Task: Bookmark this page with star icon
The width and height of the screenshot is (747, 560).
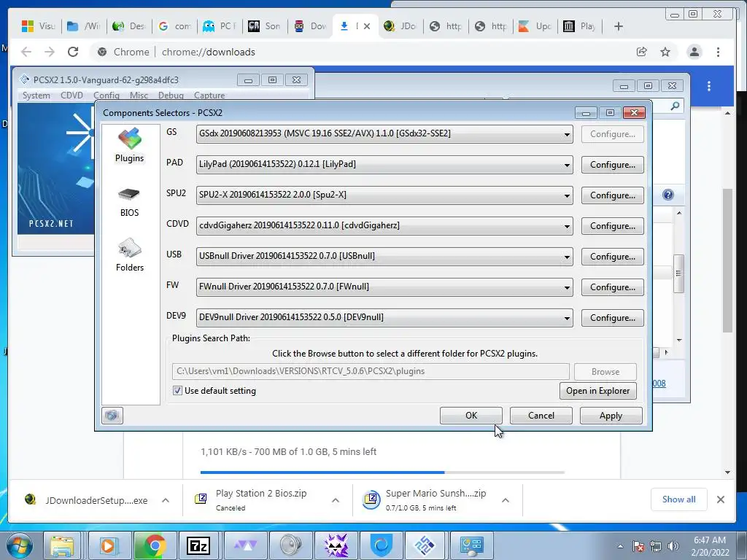Action: [x=665, y=52]
